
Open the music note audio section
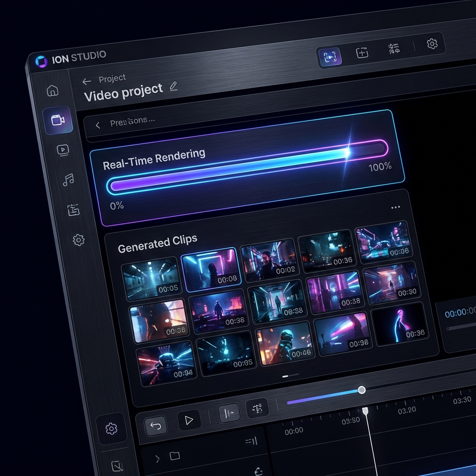click(68, 180)
